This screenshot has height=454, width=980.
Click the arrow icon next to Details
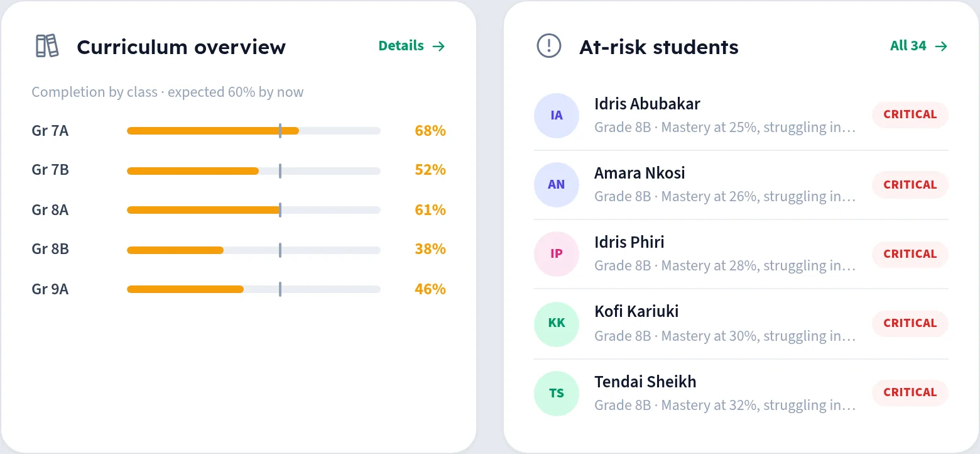(x=438, y=46)
